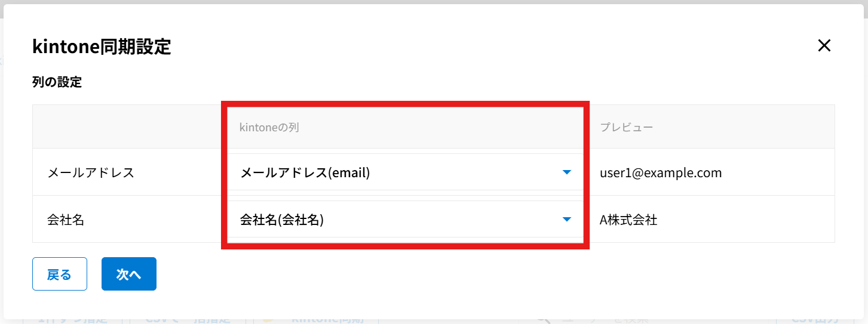The width and height of the screenshot is (868, 324).
Task: Click the background CSVで一括指定 button
Action: point(188,320)
